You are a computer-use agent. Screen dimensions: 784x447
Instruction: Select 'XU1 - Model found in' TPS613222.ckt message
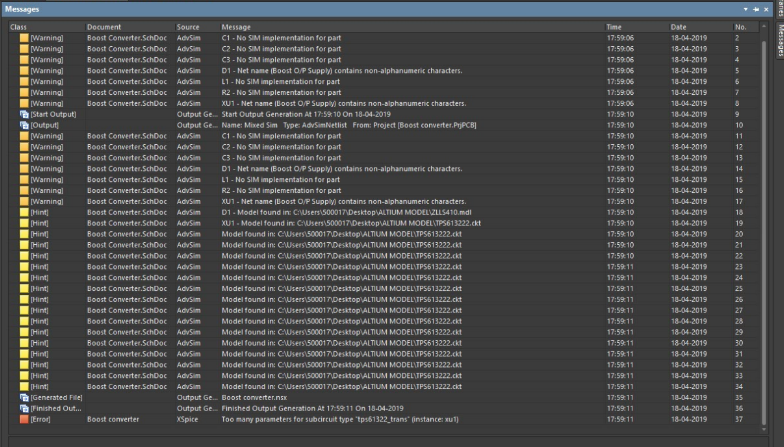click(351, 223)
